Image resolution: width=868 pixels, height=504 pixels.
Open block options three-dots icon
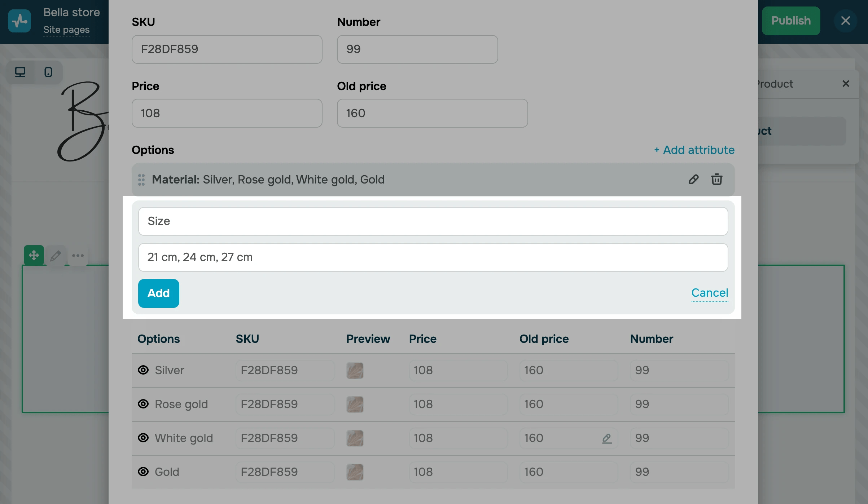click(x=78, y=256)
